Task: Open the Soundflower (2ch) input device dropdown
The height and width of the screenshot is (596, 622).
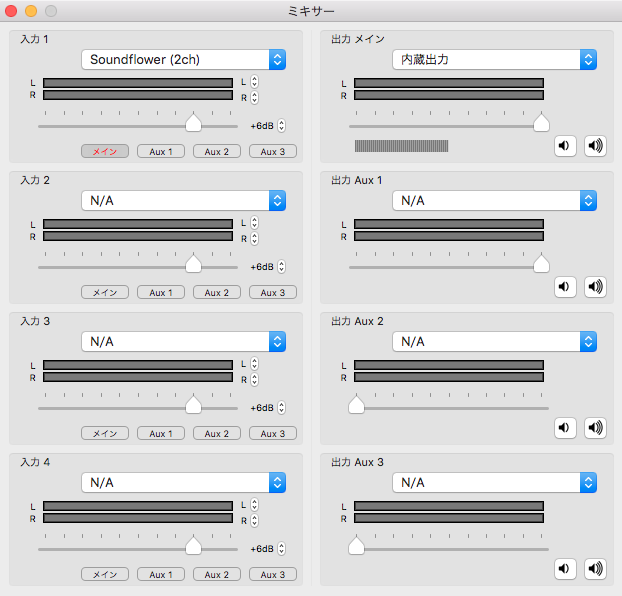Action: [183, 60]
